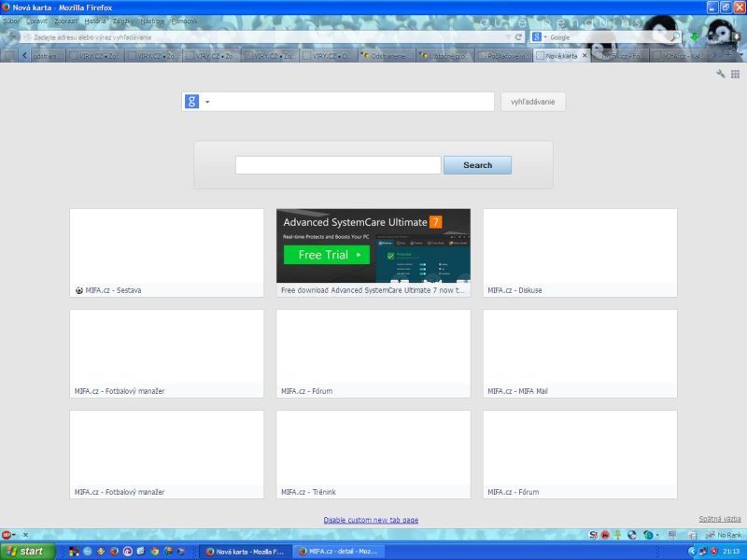Click the reload icon in the address bar
Screen dimensions: 747x560
coord(519,37)
